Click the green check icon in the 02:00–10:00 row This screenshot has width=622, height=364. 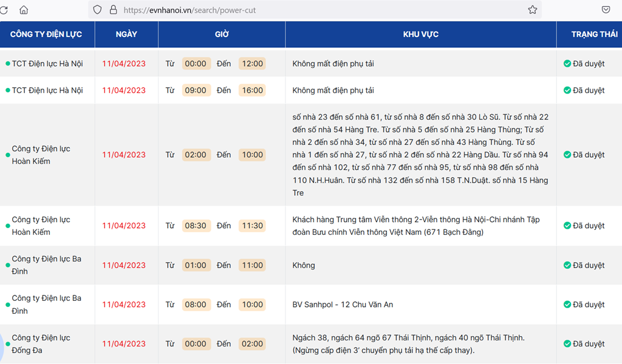567,155
